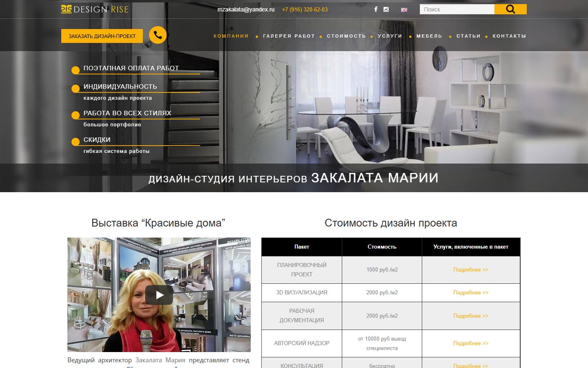This screenshot has height=368, width=588.
Task: Click the Индивидуальность heading
Action: (120, 87)
